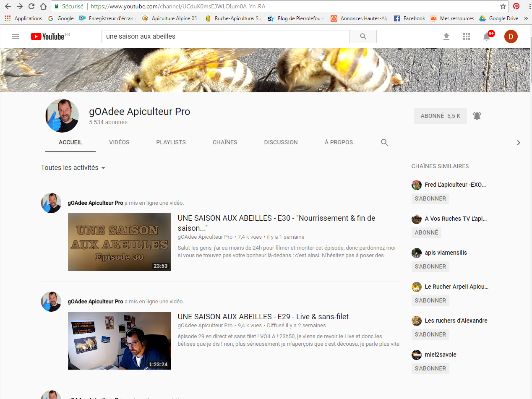Image resolution: width=532 pixels, height=399 pixels.
Task: Click the Pinterest extension icon
Action: click(516, 6)
